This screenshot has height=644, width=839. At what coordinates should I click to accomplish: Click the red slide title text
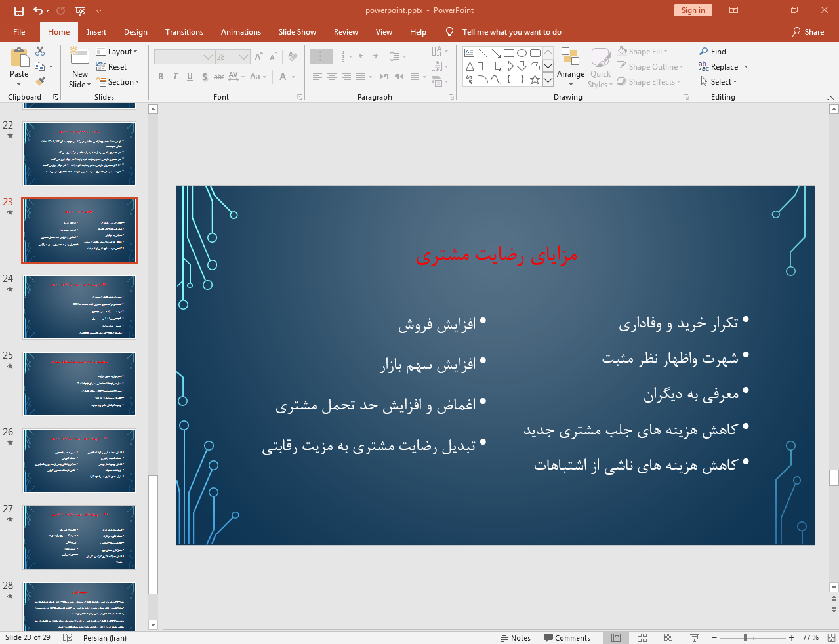pyautogui.click(x=497, y=254)
